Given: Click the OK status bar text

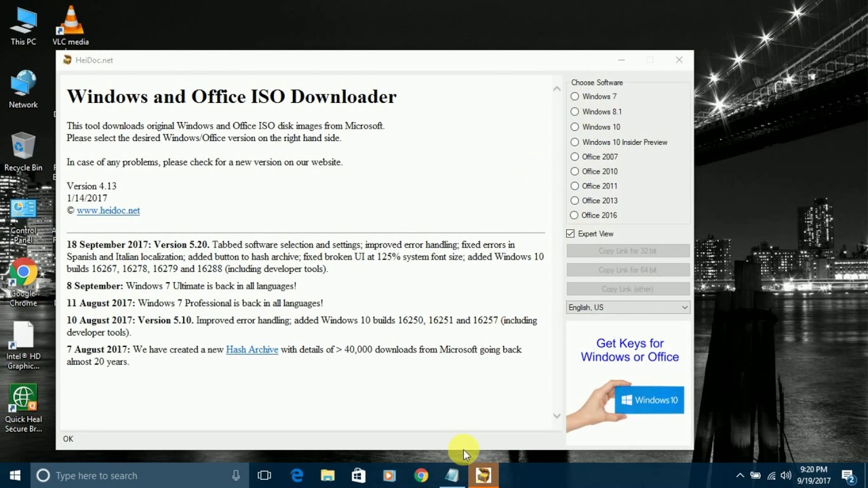Looking at the screenshot, I should click(68, 439).
